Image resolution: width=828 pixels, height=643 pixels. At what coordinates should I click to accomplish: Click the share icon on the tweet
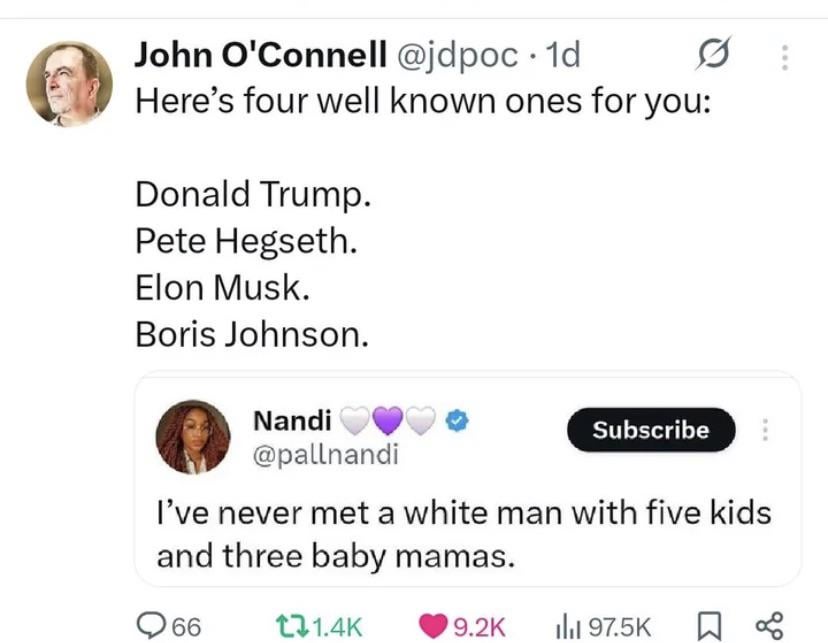coord(769,625)
